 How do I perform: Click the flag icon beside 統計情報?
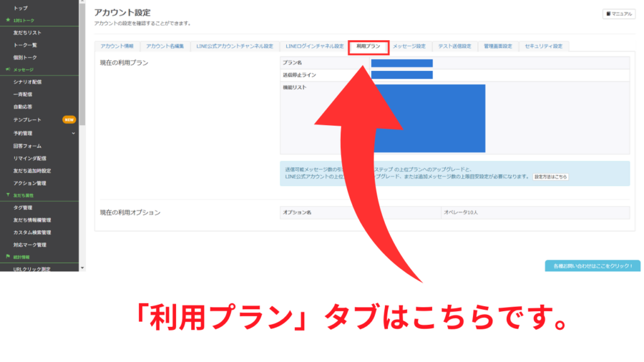click(8, 257)
